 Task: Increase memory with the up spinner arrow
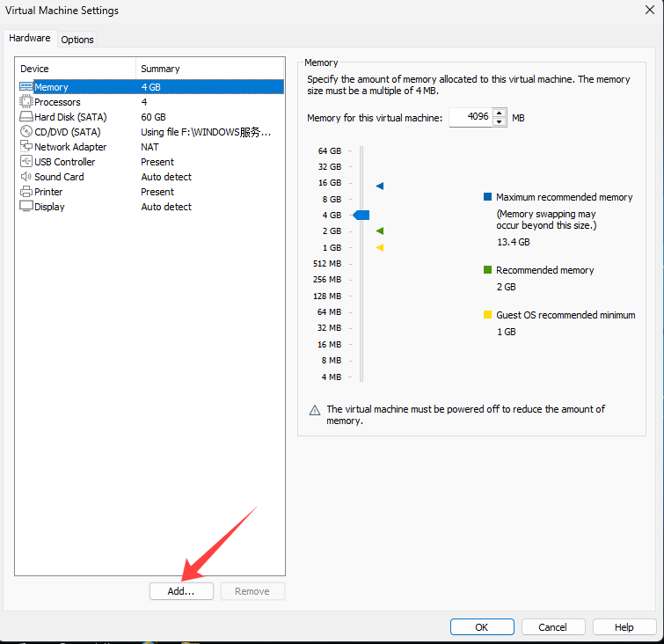coord(500,113)
